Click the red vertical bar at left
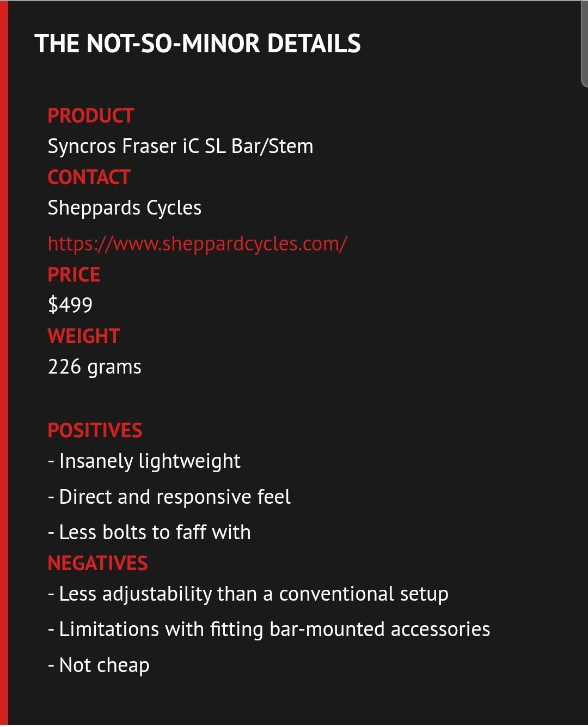588x727 pixels. click(x=4, y=363)
